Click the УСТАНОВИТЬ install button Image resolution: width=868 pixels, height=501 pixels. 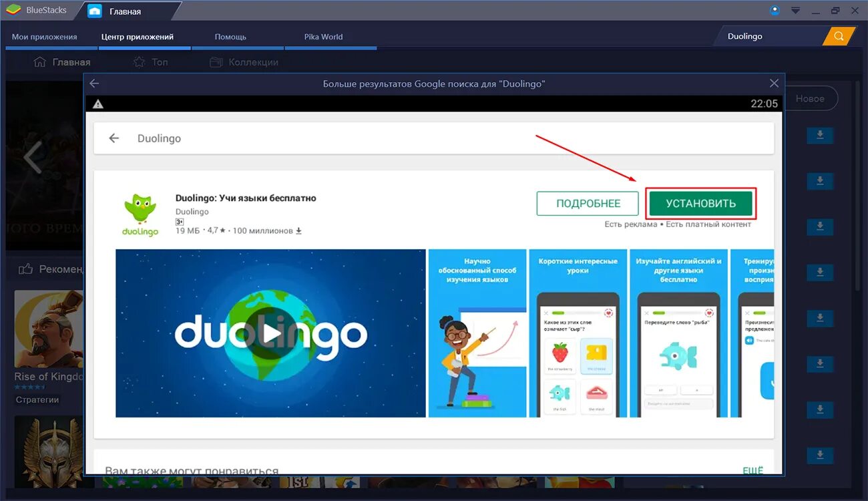click(701, 204)
